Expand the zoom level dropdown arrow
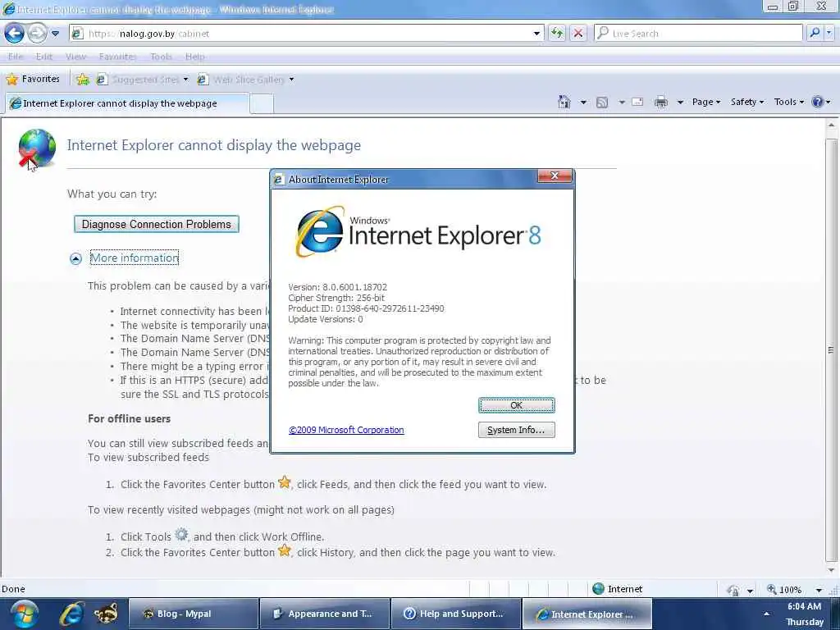This screenshot has height=630, width=840. coord(819,590)
